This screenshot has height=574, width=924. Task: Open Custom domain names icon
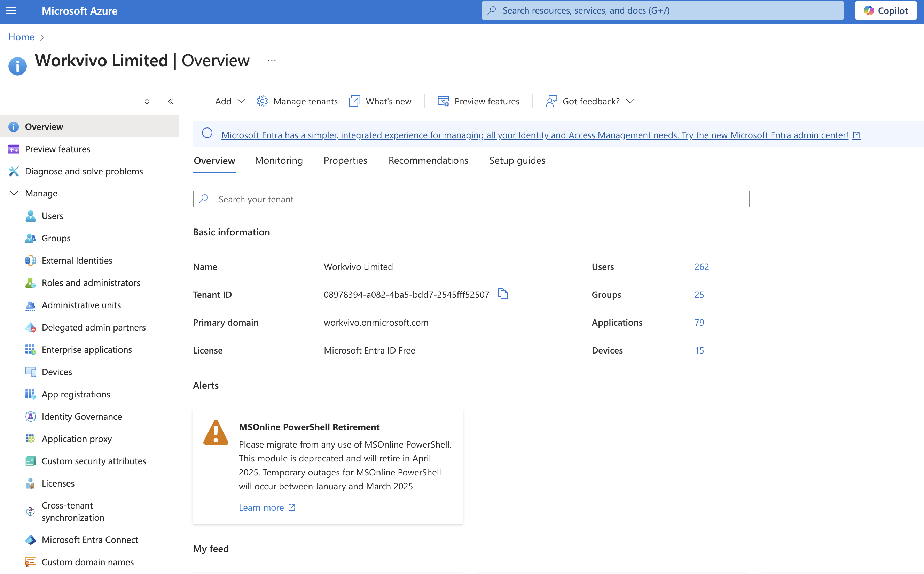pyautogui.click(x=30, y=562)
